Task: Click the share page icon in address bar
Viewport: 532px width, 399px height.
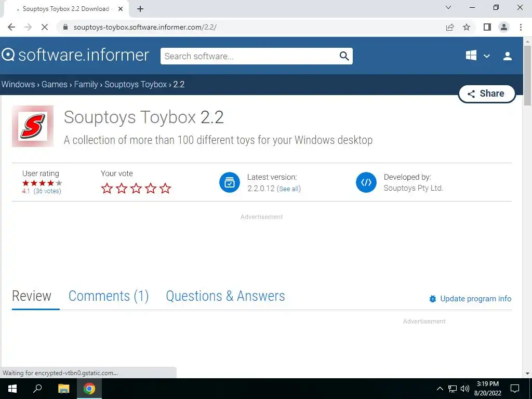Action: click(x=450, y=27)
